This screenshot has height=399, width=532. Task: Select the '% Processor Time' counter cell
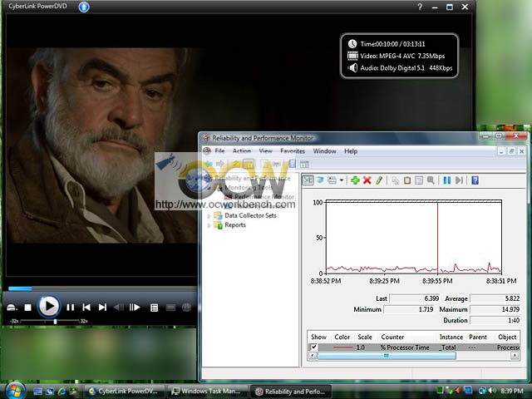(405, 347)
